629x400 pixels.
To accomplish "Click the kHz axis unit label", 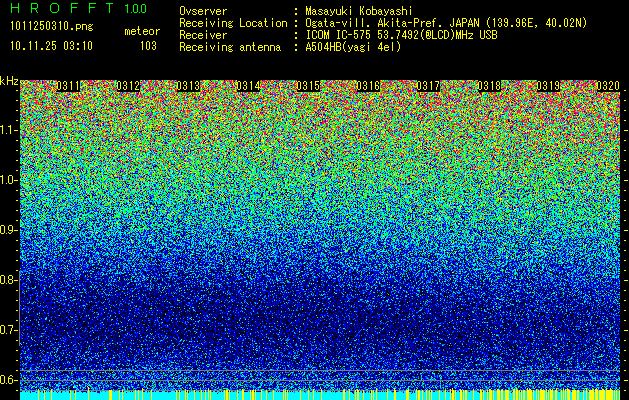I will point(9,81).
